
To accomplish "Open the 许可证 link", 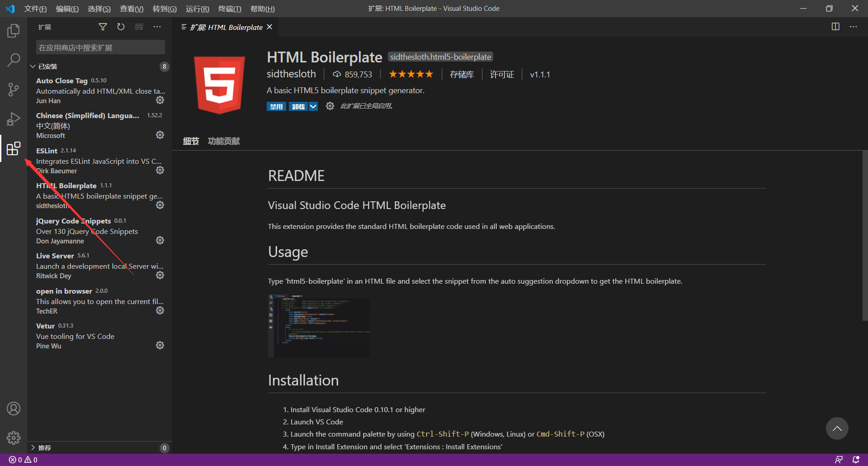I will pos(502,75).
